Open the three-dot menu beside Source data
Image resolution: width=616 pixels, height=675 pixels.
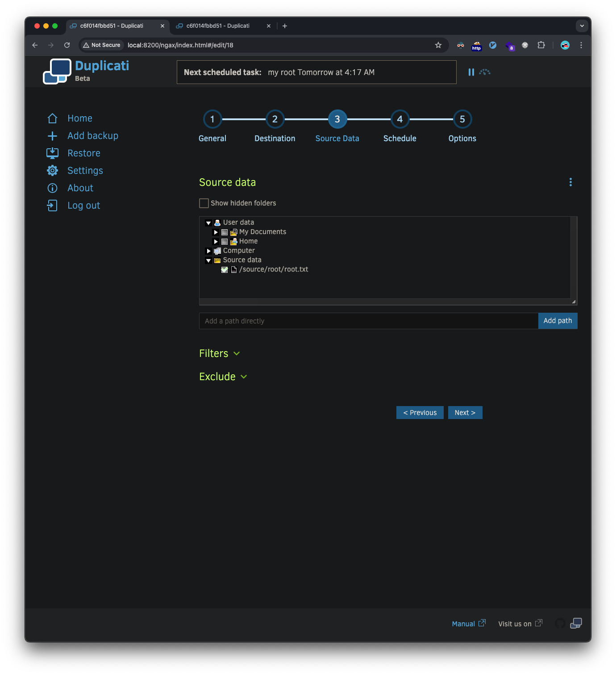click(570, 182)
